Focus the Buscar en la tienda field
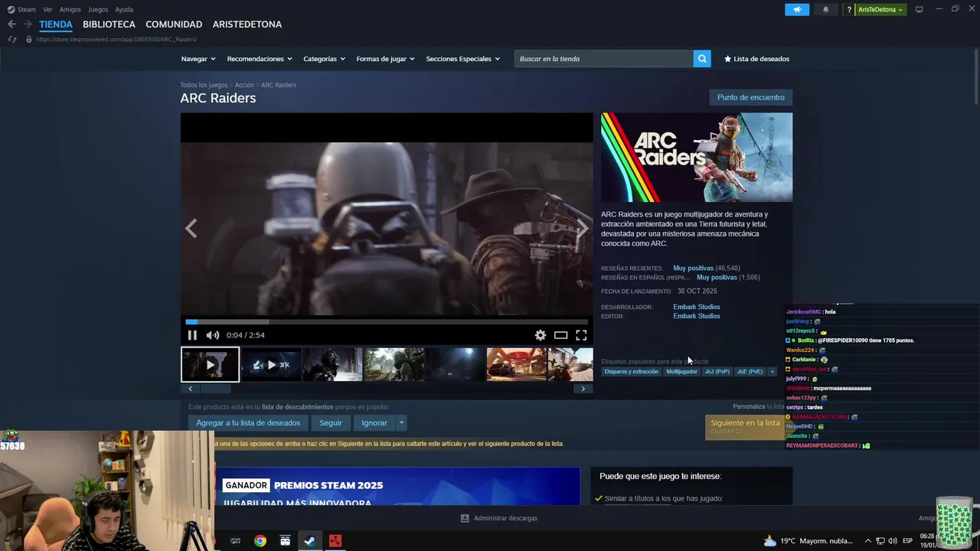 coord(604,59)
